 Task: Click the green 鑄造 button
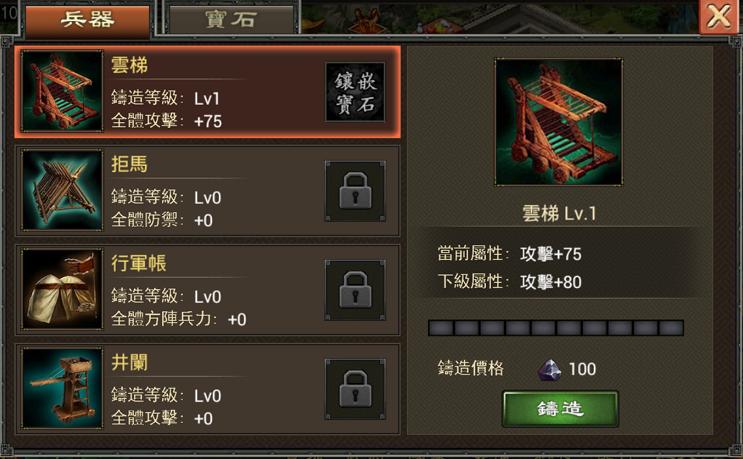point(560,408)
